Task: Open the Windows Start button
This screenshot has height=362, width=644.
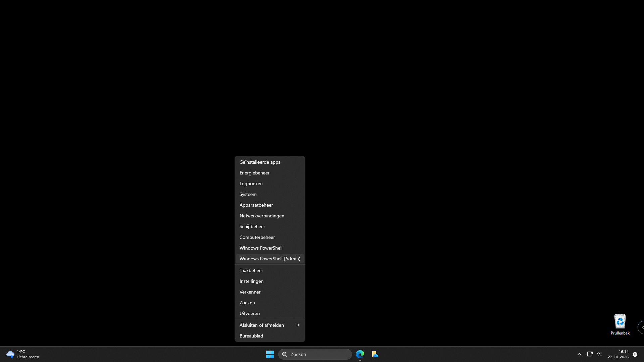Action: (x=270, y=354)
